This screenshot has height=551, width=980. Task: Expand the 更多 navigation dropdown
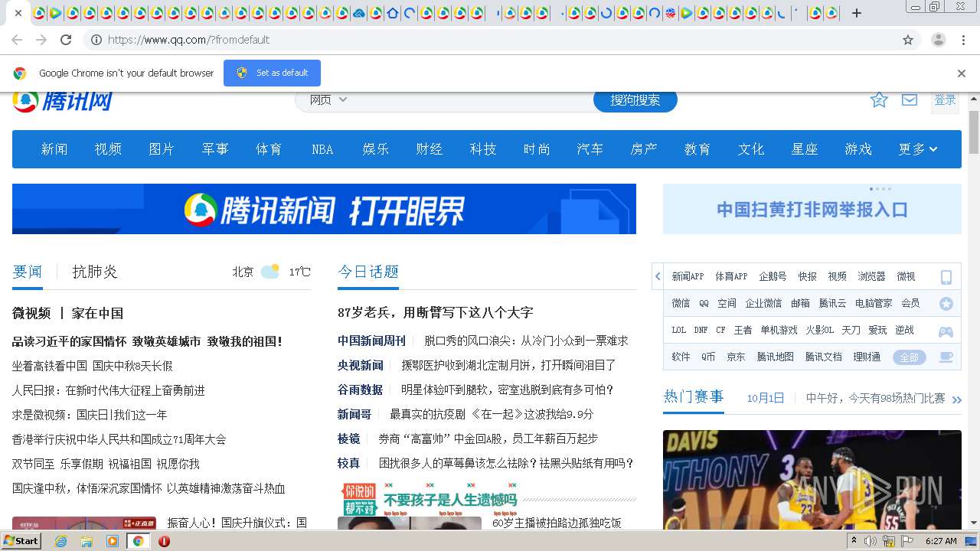918,149
